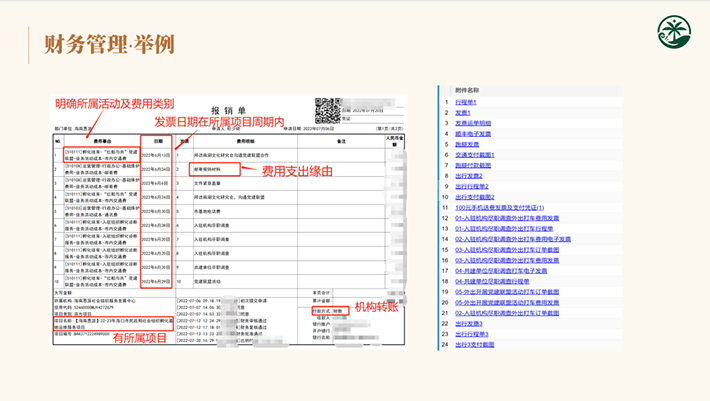
Task: Open the 跑腿付款截图 attachment
Action: point(473,165)
